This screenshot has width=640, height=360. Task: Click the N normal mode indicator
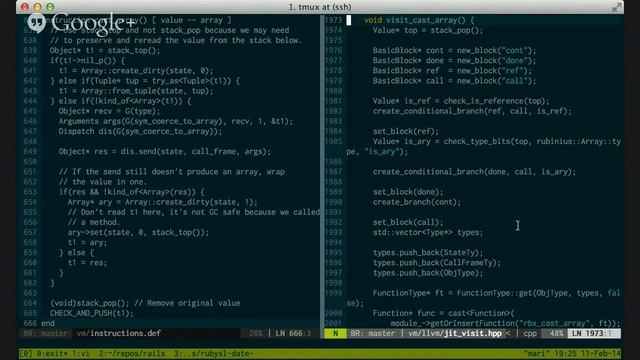336,333
